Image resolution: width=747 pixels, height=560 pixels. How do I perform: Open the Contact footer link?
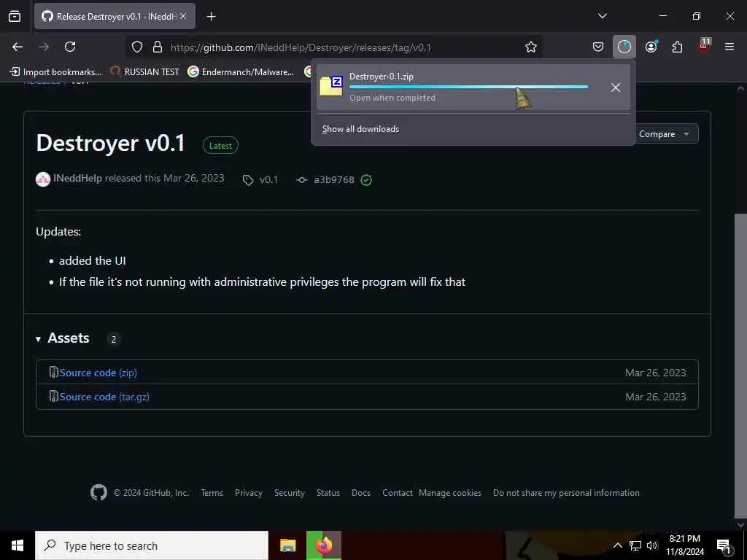pyautogui.click(x=398, y=493)
